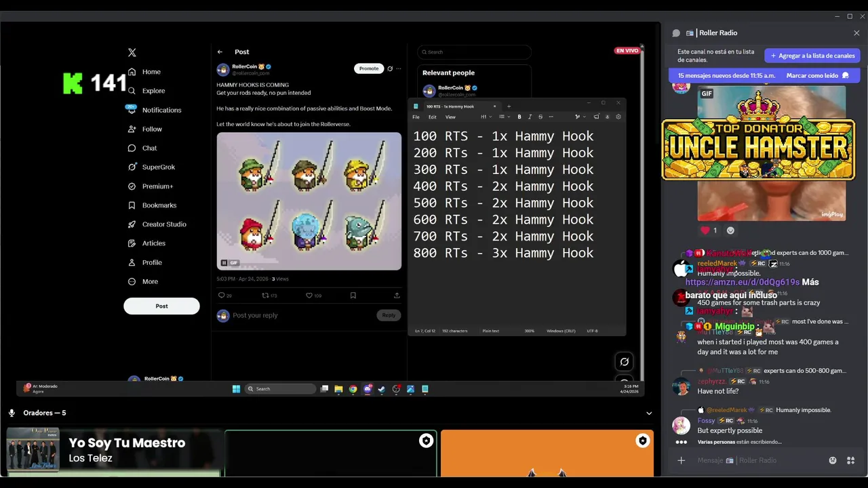The height and width of the screenshot is (488, 868).
Task: Toggle the heart reaction showing 1
Action: click(709, 230)
